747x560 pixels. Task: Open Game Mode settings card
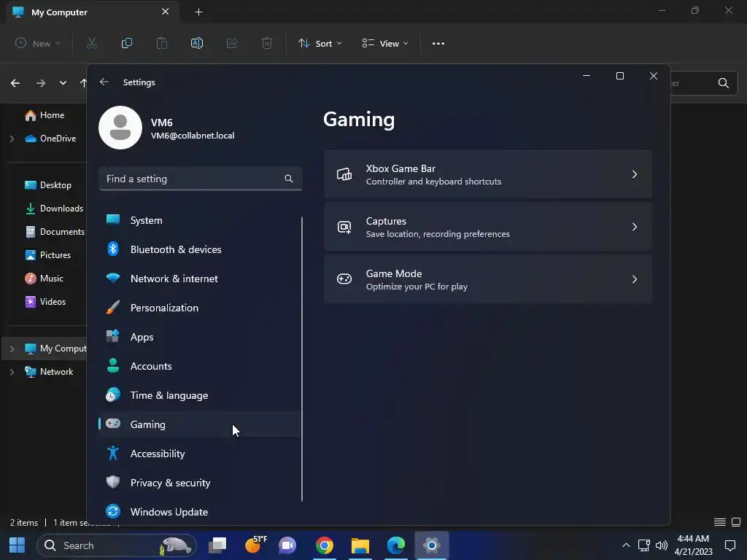tap(488, 279)
